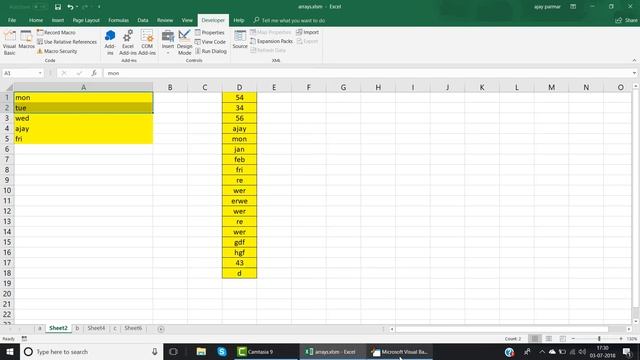The image size is (640, 360).
Task: Click Expansion Packs
Action: 271,41
